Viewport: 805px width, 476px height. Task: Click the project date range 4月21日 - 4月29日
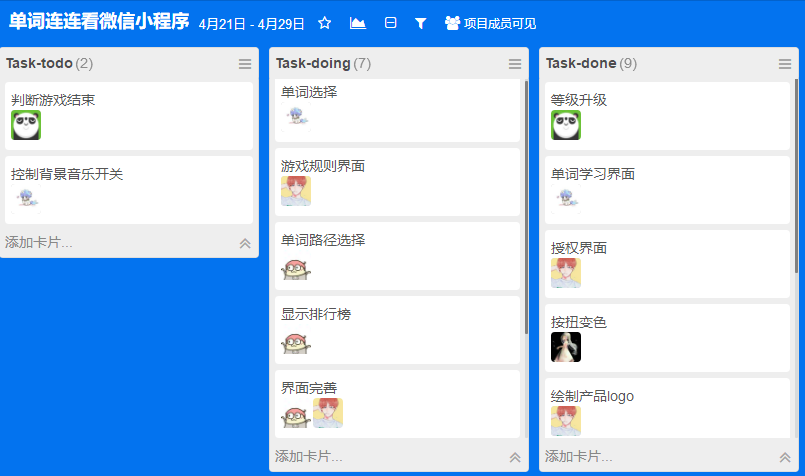pyautogui.click(x=252, y=24)
